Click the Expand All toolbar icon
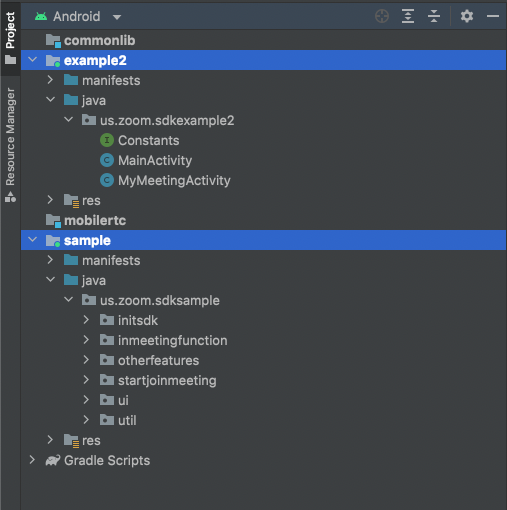Viewport: 507px width, 510px height. click(408, 16)
